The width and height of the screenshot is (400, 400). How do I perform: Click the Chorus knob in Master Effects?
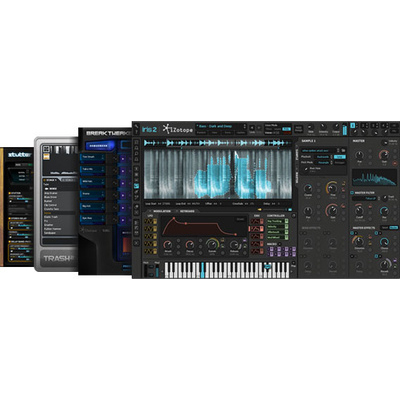pyautogui.click(x=384, y=241)
